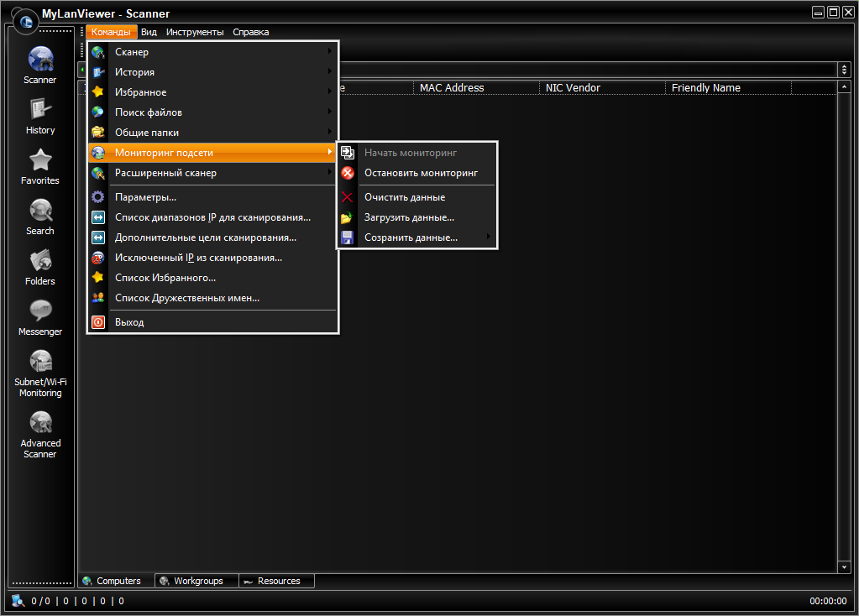Viewport: 859px width, 616px height.
Task: Expand the История submenu arrow
Action: 330,71
